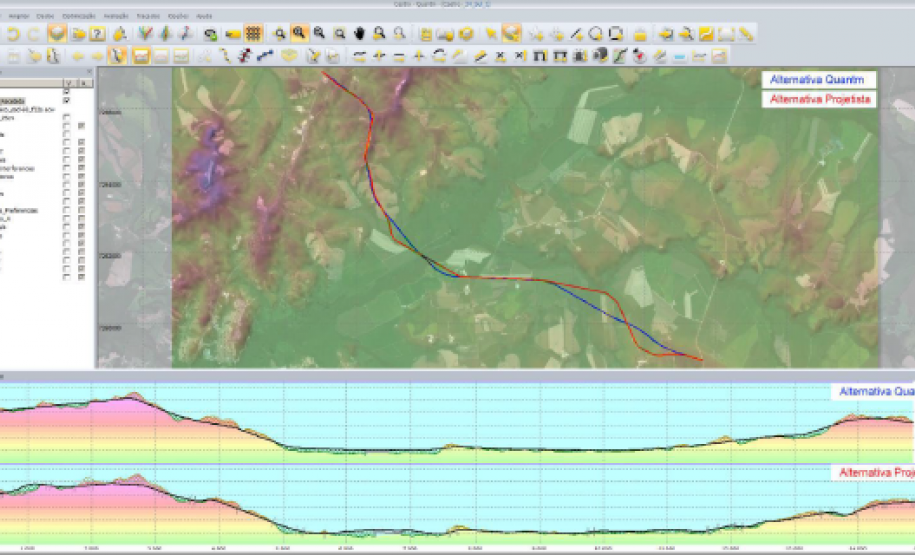The image size is (915, 555).
Task: Select the yellow arrow pointer tool
Action: [x=491, y=34]
